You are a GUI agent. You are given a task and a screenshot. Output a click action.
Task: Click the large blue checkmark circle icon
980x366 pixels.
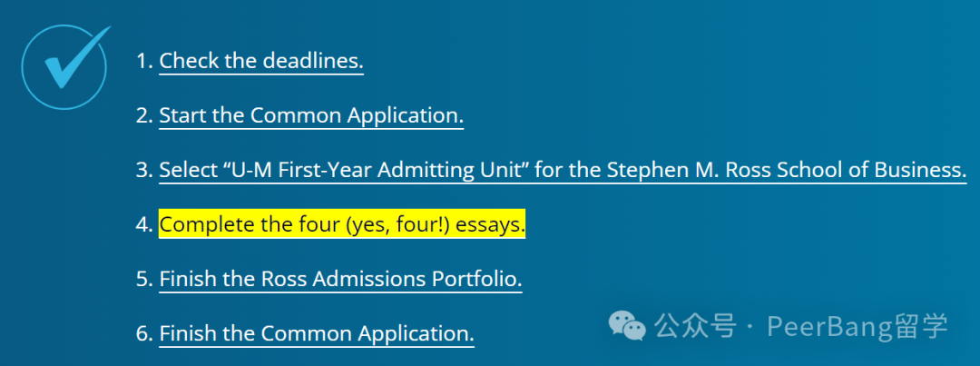point(64,66)
